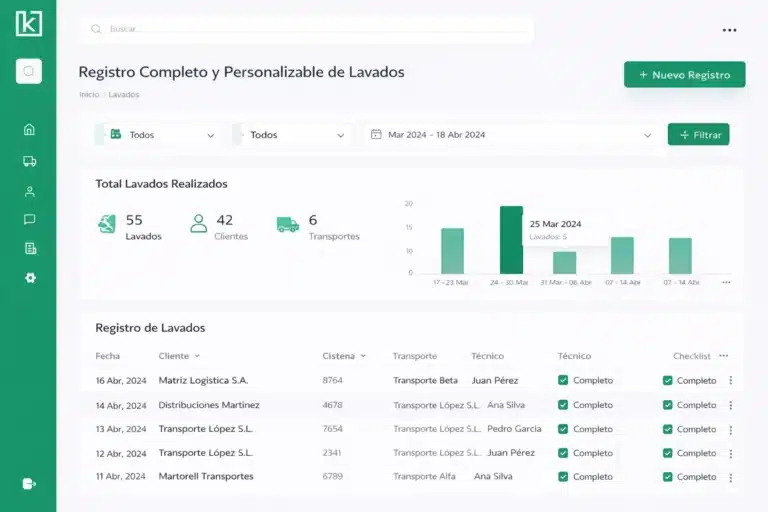Click the Filtrar button
Screen dimensions: 768x512
click(698, 134)
